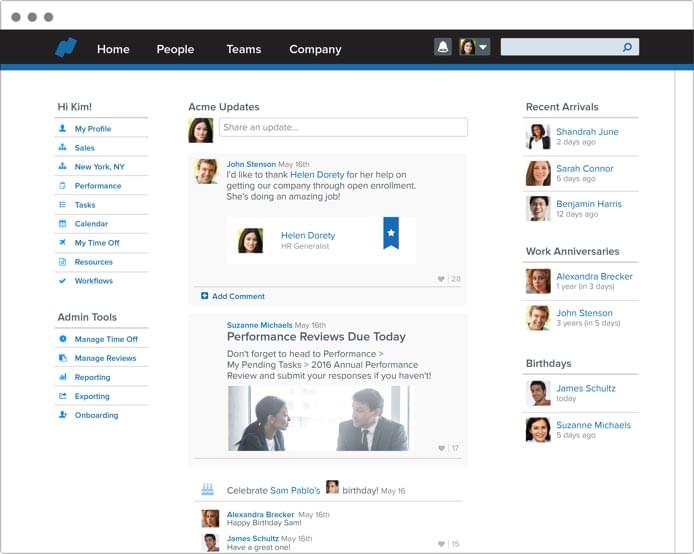Click the Exporting share icon
This screenshot has width=694, height=554.
point(62,396)
